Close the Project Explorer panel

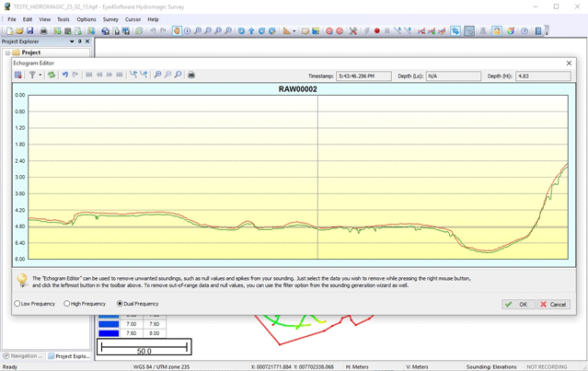(x=87, y=41)
